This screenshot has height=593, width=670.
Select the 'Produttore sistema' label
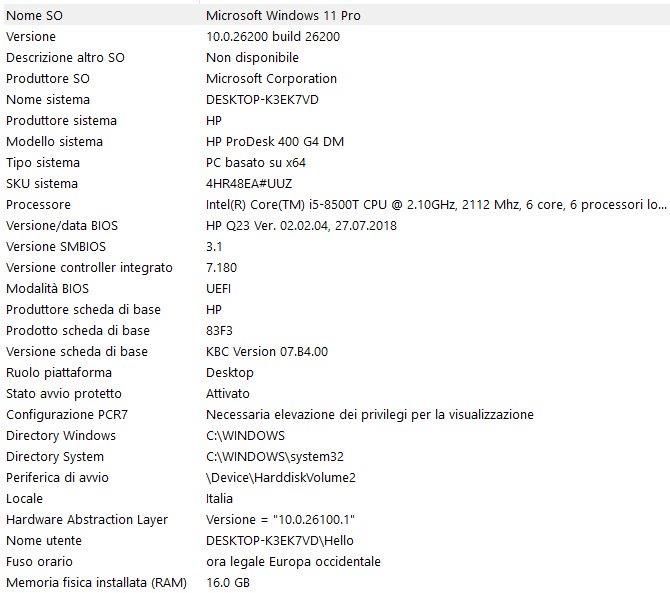point(61,120)
